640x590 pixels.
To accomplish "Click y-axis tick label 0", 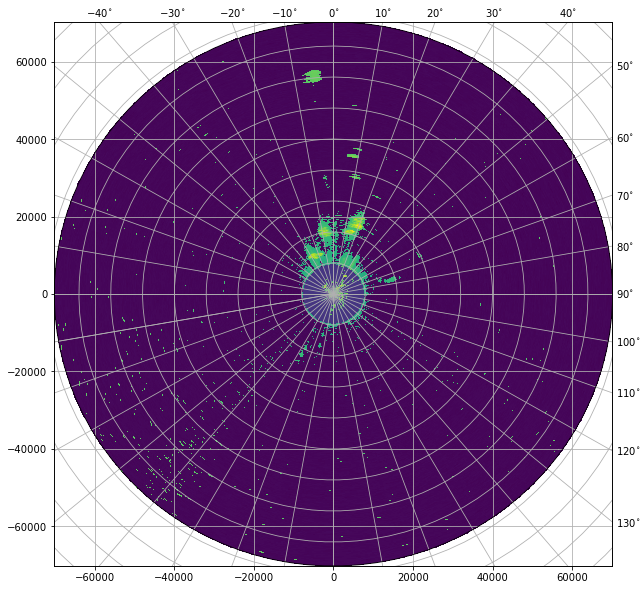I will tap(45, 294).
